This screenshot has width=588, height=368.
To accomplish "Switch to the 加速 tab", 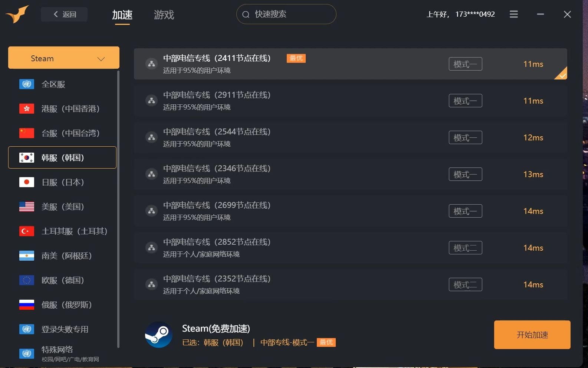I will coord(122,15).
